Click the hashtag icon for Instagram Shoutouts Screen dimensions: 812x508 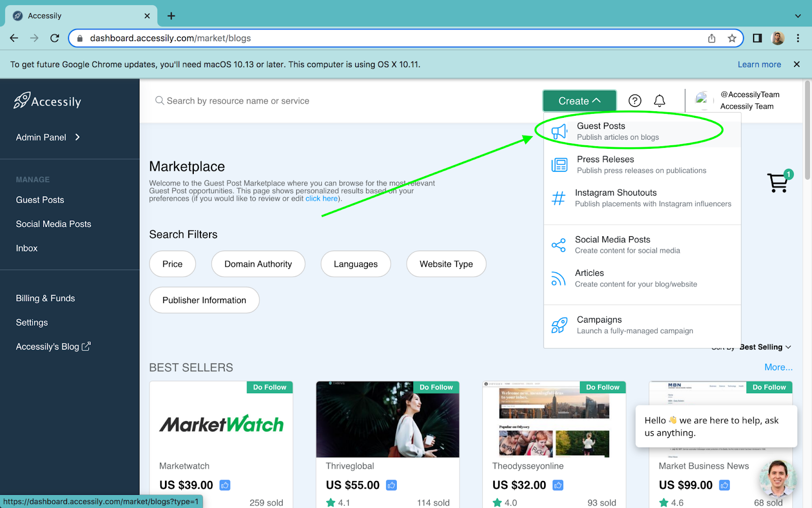(558, 198)
